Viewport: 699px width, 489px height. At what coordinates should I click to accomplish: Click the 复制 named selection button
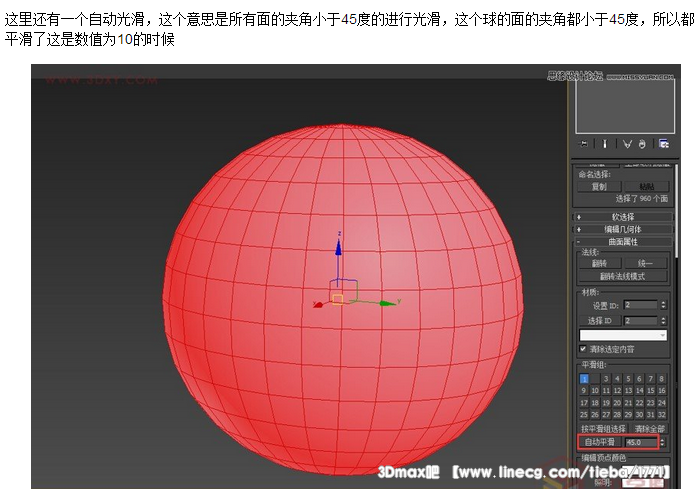pyautogui.click(x=599, y=187)
